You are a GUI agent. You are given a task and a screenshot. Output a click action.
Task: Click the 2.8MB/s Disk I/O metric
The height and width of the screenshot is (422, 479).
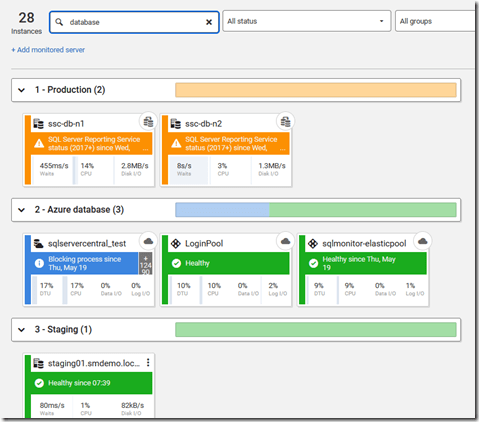[134, 169]
